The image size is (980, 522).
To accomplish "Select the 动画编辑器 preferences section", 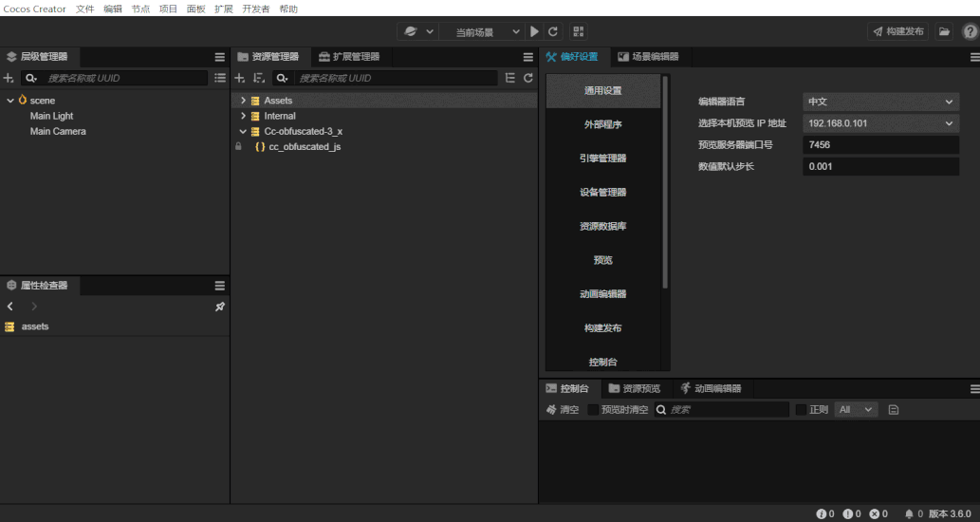I will 603,294.
